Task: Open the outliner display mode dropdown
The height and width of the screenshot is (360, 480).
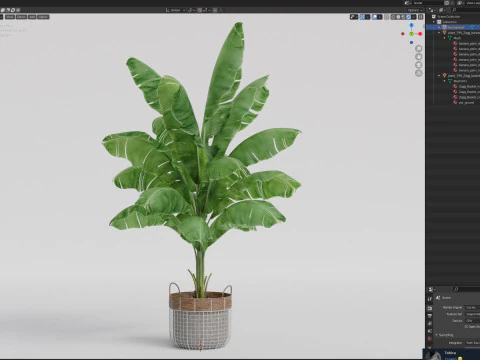Action: [x=432, y=10]
